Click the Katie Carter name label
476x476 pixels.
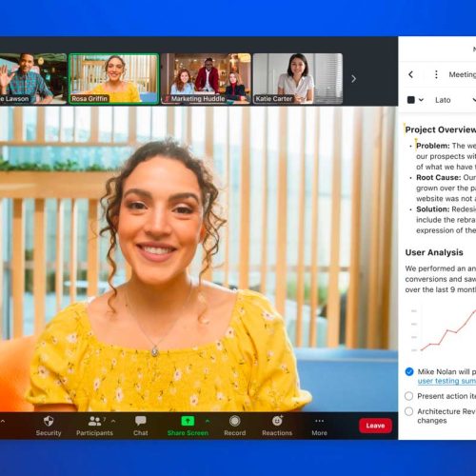click(273, 99)
